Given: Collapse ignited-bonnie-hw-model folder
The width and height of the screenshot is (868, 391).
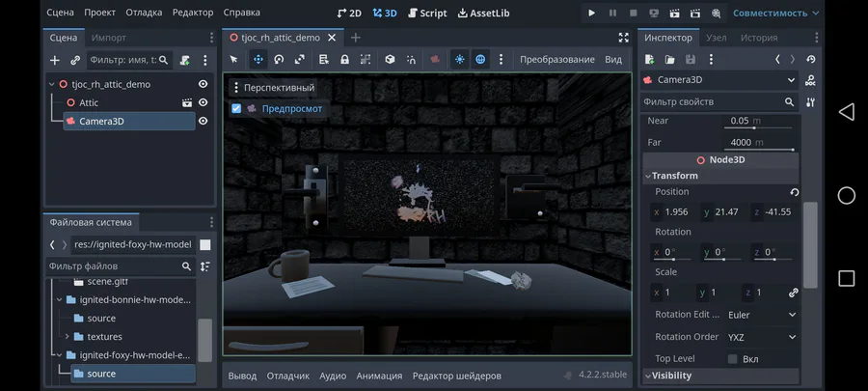Looking at the screenshot, I should pyautogui.click(x=59, y=299).
